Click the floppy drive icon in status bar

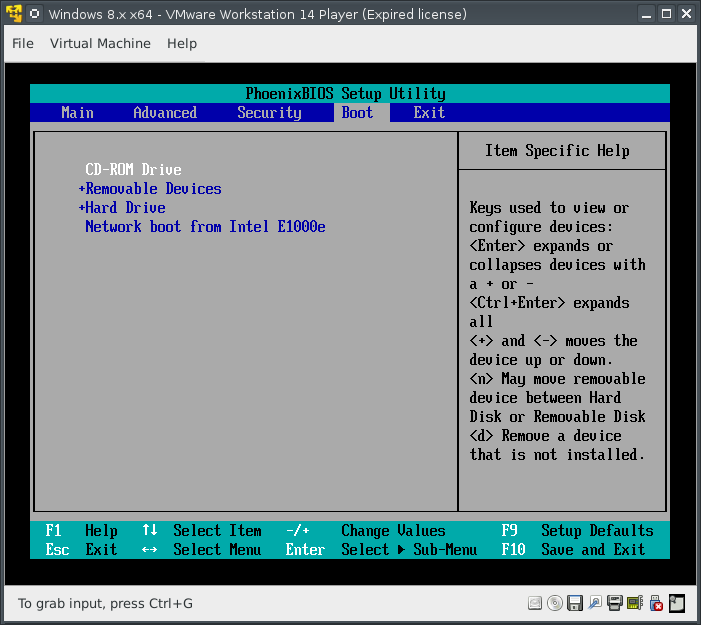click(x=574, y=603)
